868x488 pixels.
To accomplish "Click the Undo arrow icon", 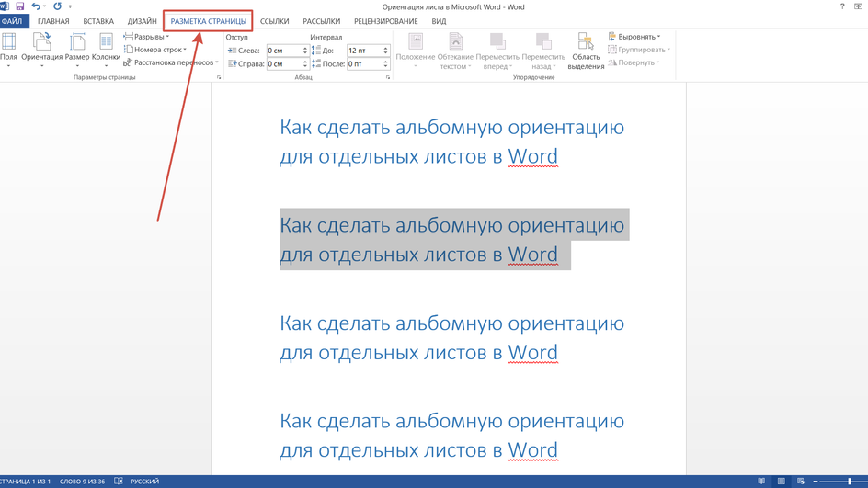I will (x=36, y=6).
